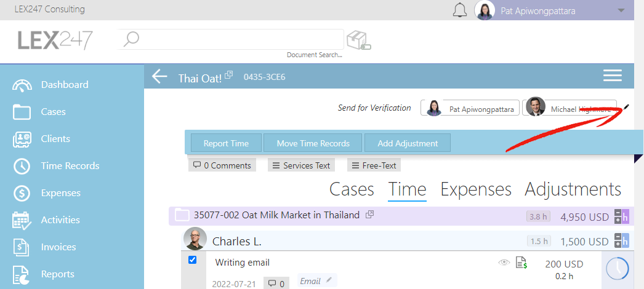Open calculator icon on Charles L. row
The height and width of the screenshot is (289, 644).
point(621,240)
